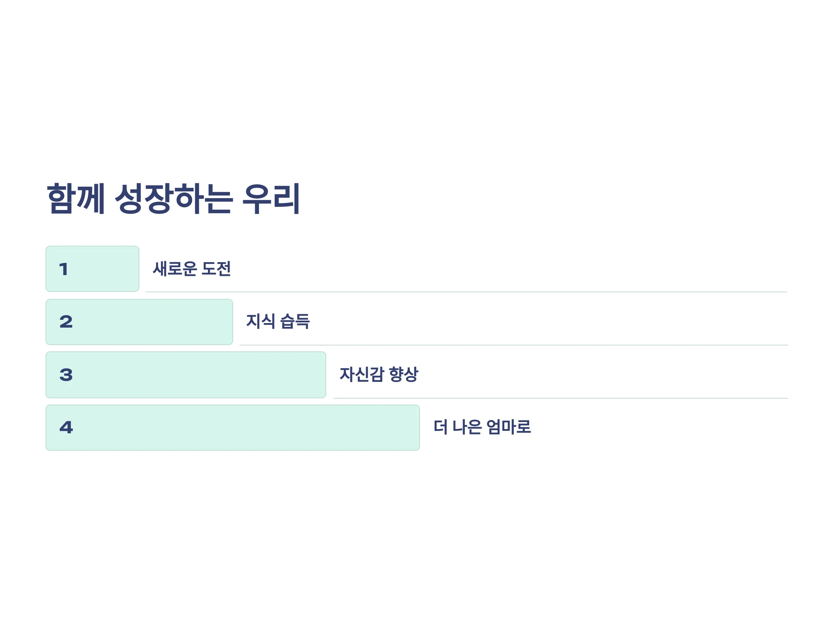The image size is (840, 630).
Task: Click the word 엄마로 in the last label
Action: [x=509, y=427]
